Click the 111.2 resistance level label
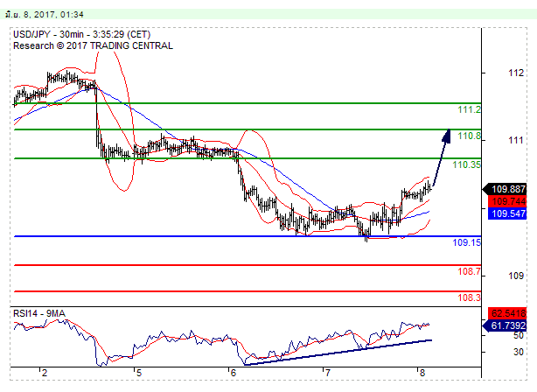Screen dimensions: 537x392 tap(469, 109)
